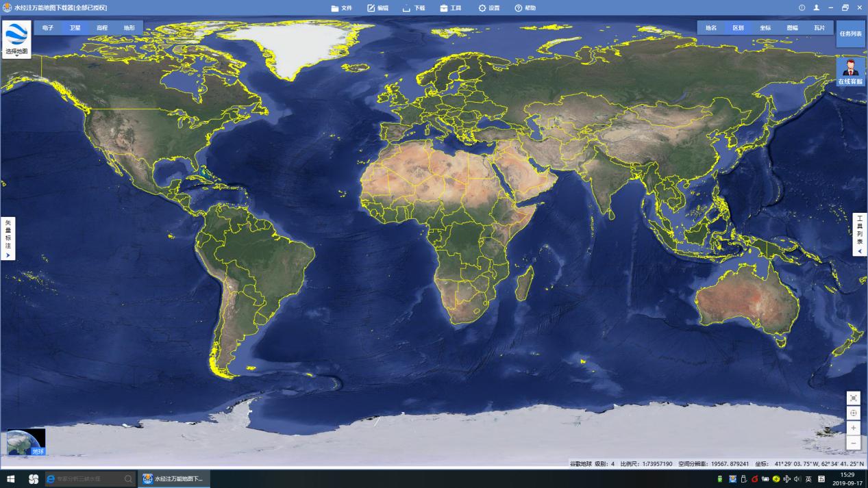Click the volume speaker tray icon
This screenshot has height=488, width=868.
coord(797,479)
